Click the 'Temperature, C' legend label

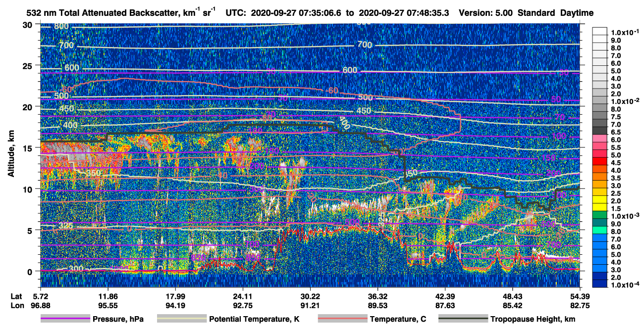point(398,319)
